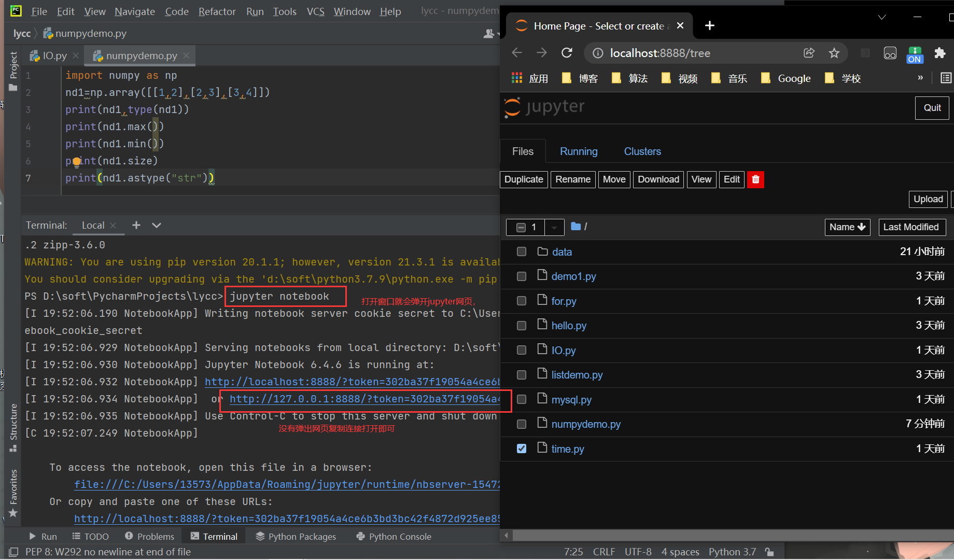The width and height of the screenshot is (954, 560).
Task: Click the Quit button in Jupyter
Action: (932, 108)
